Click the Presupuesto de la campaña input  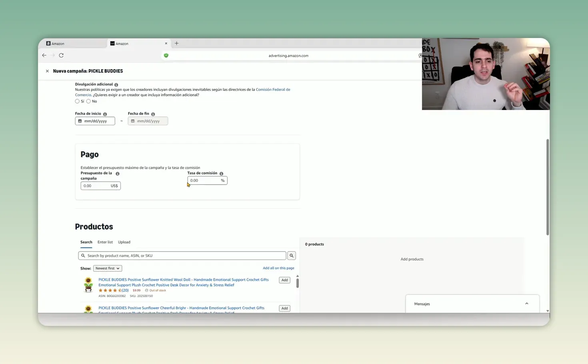tap(100, 186)
